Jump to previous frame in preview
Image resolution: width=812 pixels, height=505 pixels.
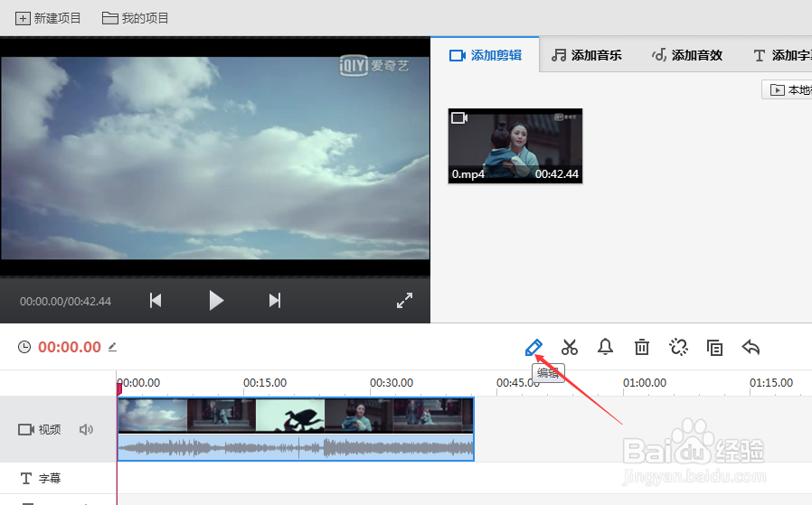click(156, 301)
